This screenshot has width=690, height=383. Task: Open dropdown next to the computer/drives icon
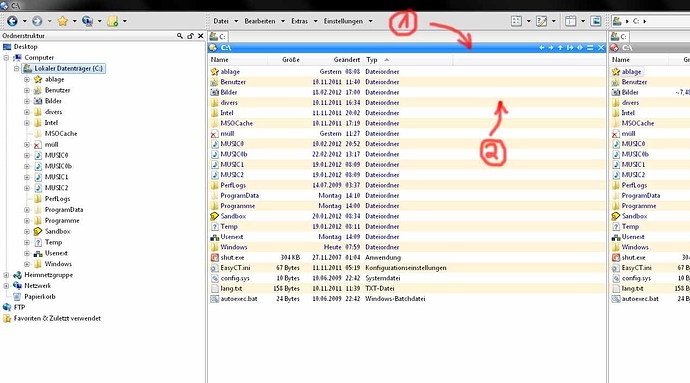point(99,21)
